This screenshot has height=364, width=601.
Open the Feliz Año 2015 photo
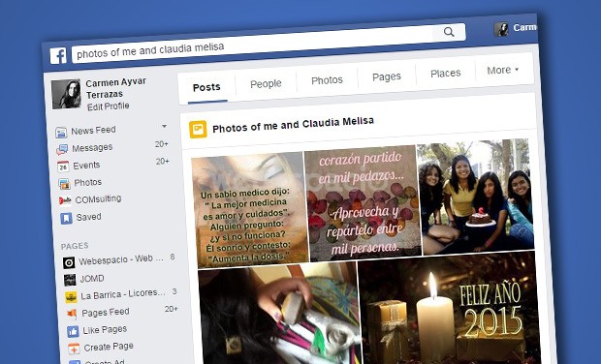(449, 308)
